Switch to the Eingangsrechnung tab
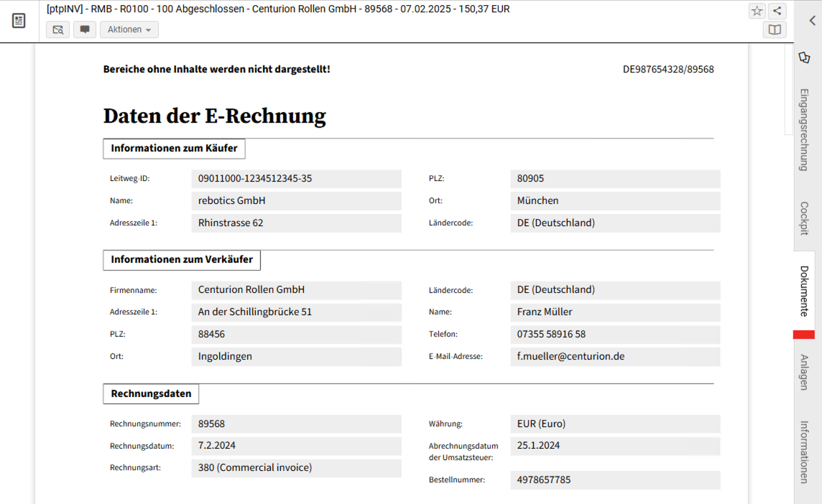 [804, 129]
